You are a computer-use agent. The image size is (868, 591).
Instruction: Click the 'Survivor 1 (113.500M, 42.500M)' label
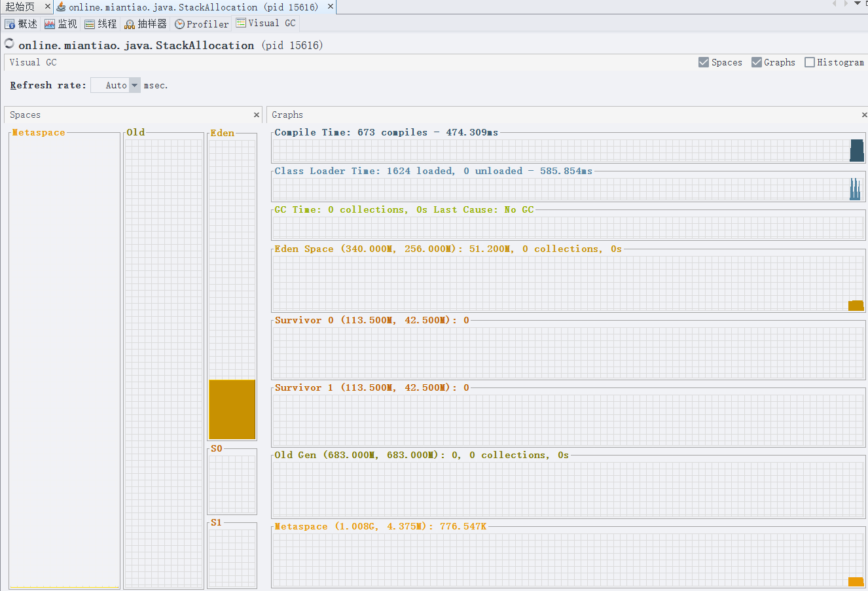(x=372, y=387)
